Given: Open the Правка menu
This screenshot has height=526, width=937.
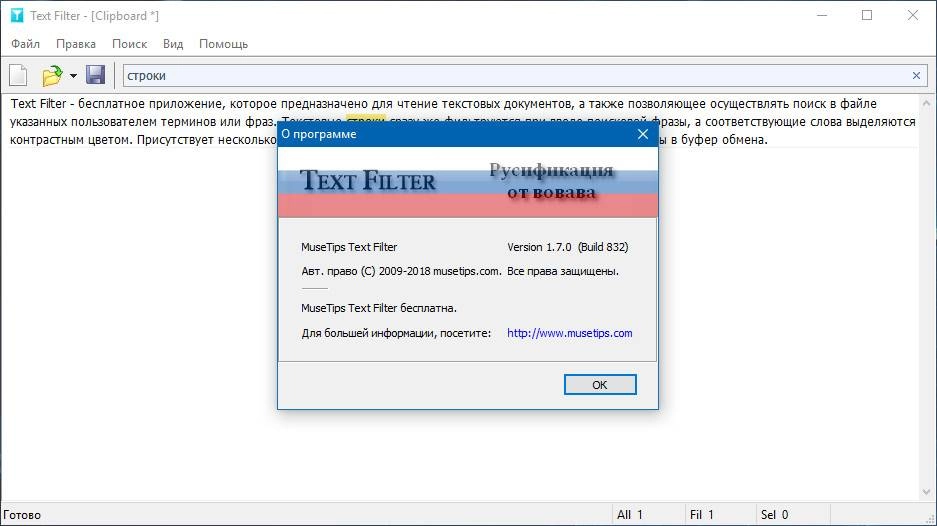Looking at the screenshot, I should click(x=76, y=44).
